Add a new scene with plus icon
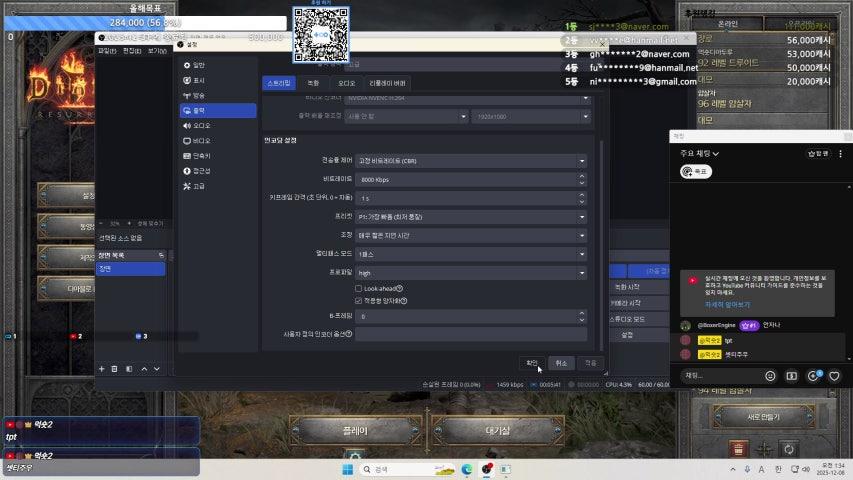This screenshot has height=480, width=853. click(x=102, y=369)
